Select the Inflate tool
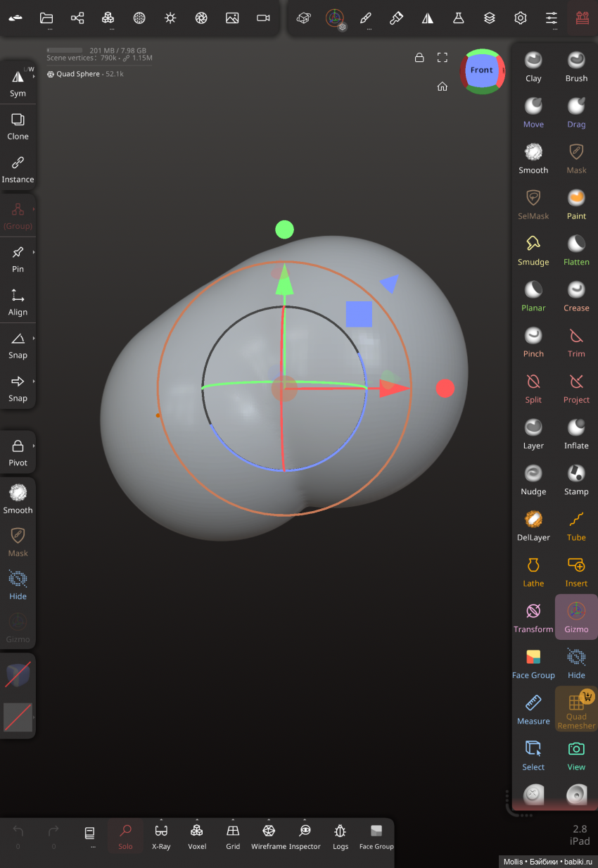 coord(576,434)
